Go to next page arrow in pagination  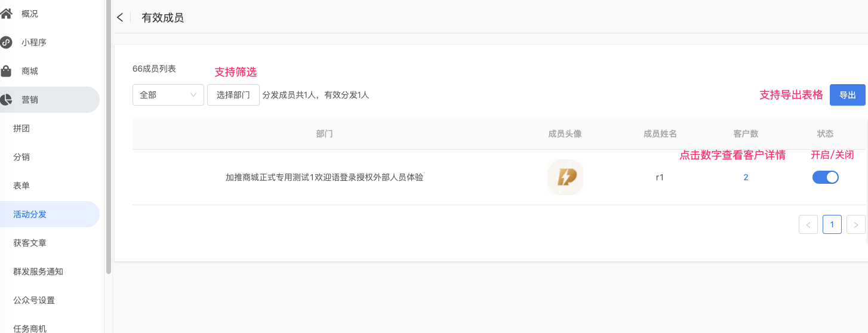pos(856,224)
